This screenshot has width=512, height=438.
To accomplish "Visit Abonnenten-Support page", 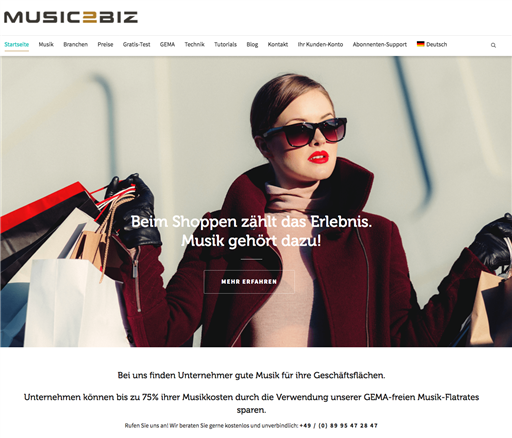I will (380, 44).
